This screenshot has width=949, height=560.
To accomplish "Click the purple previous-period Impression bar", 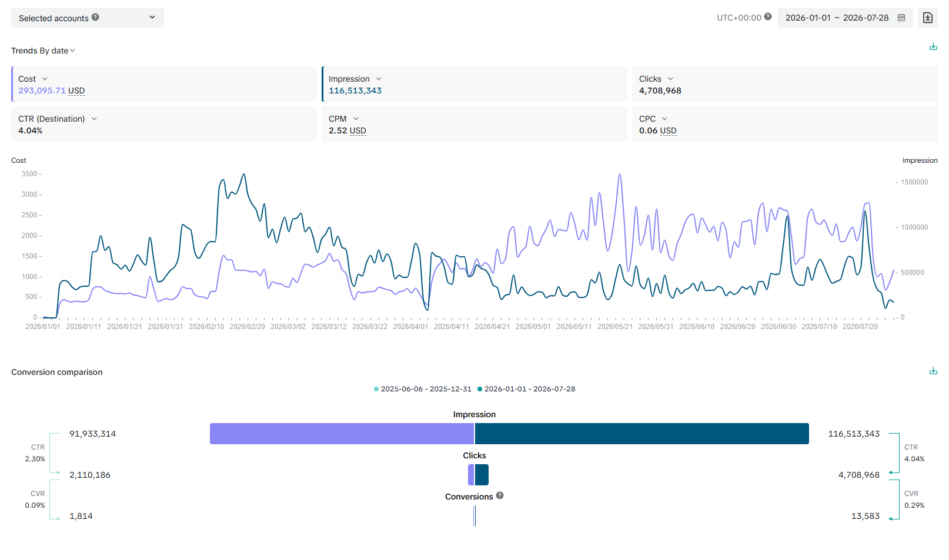I will click(342, 434).
